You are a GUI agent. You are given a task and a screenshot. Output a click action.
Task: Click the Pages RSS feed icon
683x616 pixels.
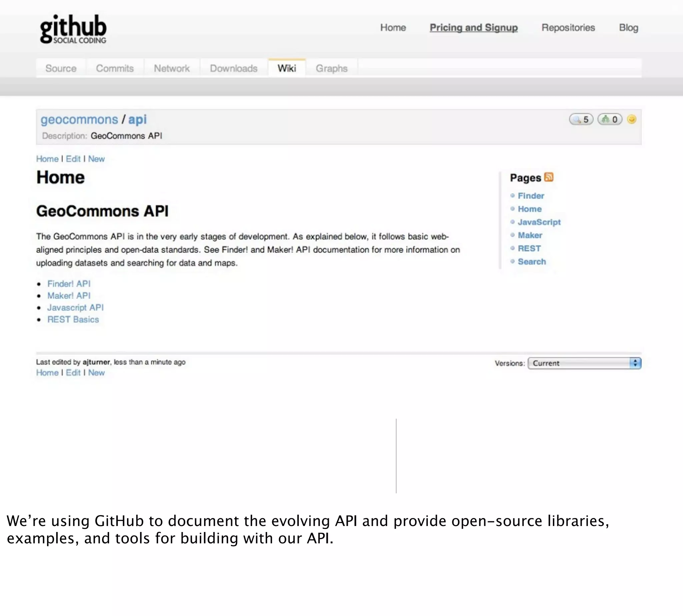(x=549, y=177)
